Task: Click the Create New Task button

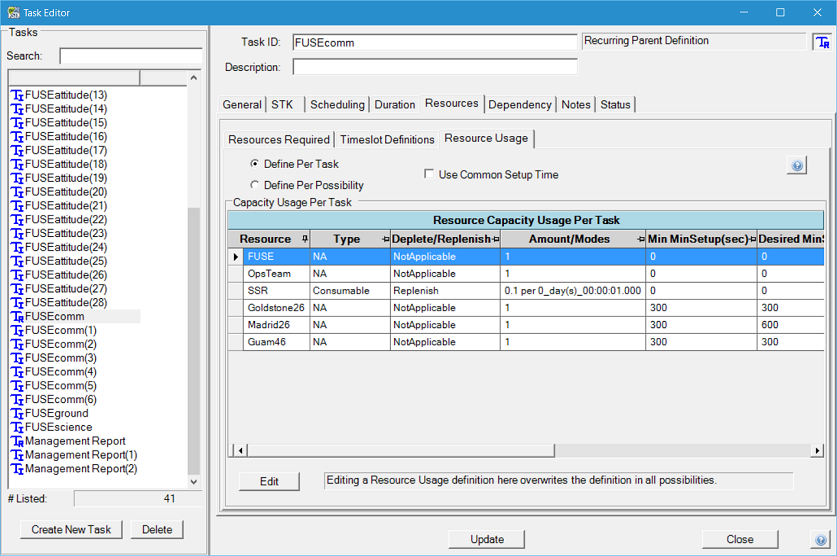Action: (71, 529)
